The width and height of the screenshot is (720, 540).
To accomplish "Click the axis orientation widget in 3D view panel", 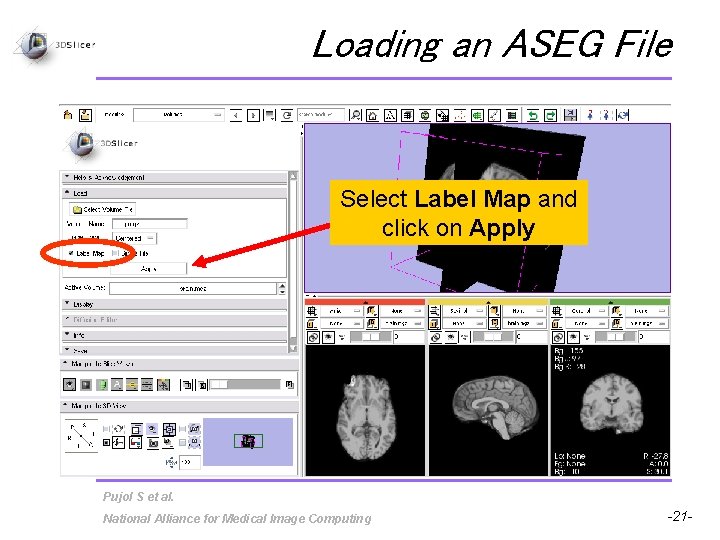I will point(81,435).
